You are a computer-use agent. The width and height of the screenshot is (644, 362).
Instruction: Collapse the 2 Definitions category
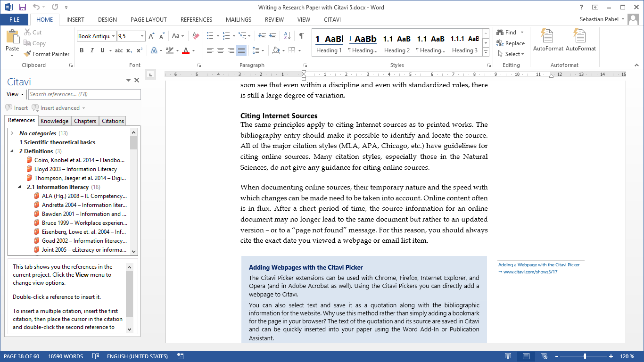point(12,151)
